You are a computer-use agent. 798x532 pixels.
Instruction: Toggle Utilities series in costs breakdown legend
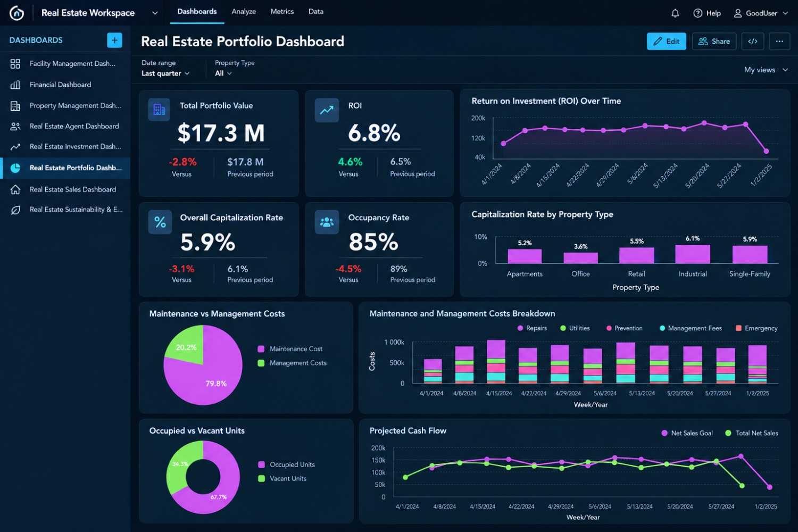[575, 328]
